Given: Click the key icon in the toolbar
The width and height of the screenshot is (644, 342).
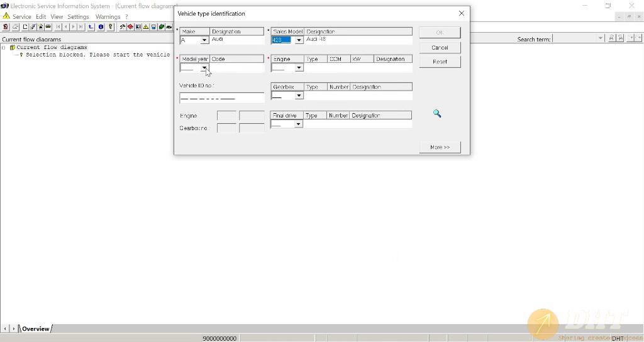Looking at the screenshot, I should (x=110, y=27).
